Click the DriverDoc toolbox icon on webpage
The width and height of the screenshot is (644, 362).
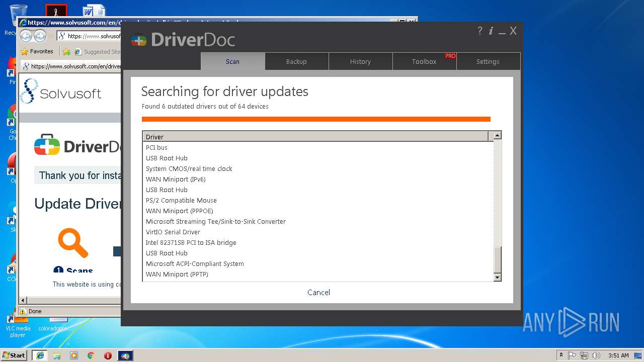pos(47,145)
